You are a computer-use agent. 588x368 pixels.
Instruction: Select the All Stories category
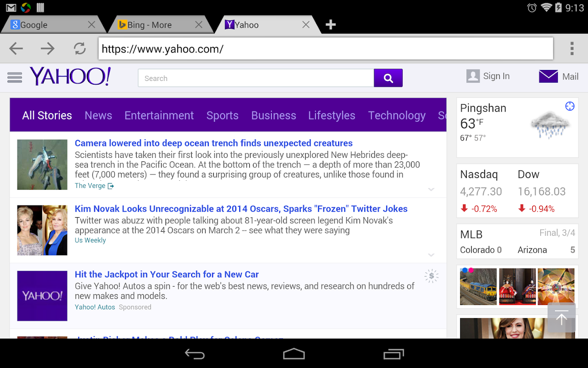point(47,115)
